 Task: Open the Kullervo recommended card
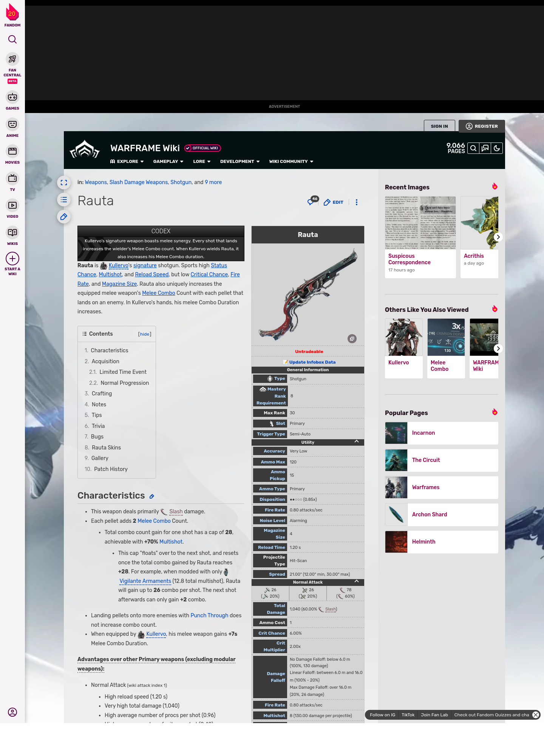click(x=404, y=348)
